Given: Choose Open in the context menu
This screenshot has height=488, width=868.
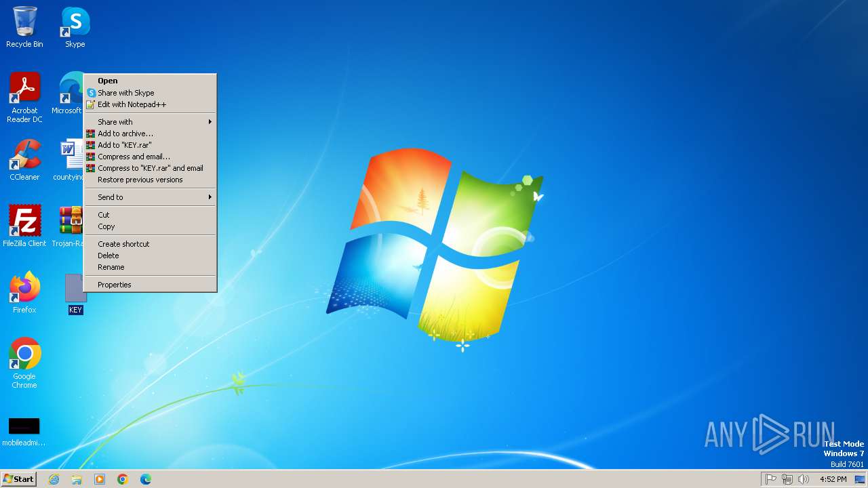Looking at the screenshot, I should 150,81.
